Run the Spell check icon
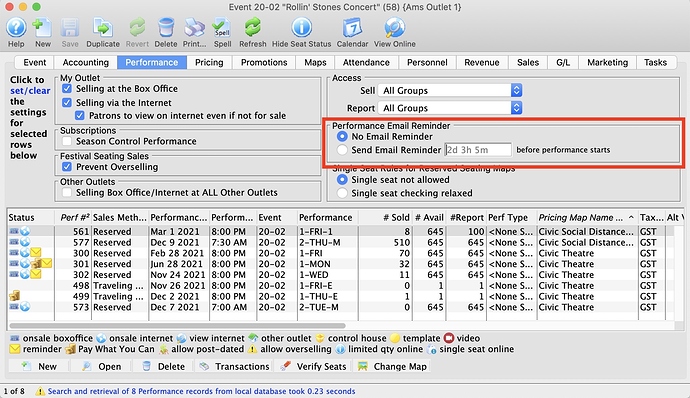 click(222, 28)
